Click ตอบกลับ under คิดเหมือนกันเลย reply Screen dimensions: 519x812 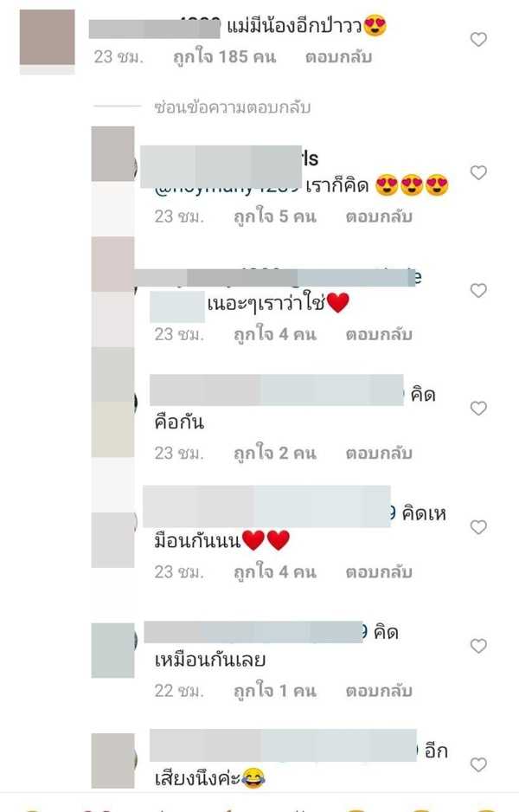coord(379,690)
